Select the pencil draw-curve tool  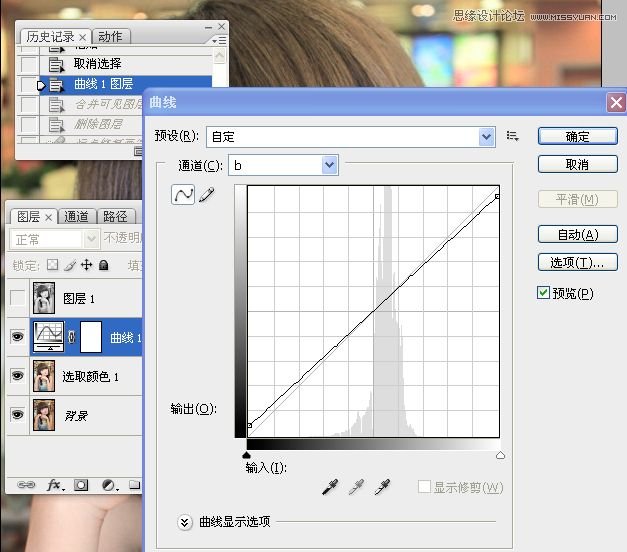point(207,195)
